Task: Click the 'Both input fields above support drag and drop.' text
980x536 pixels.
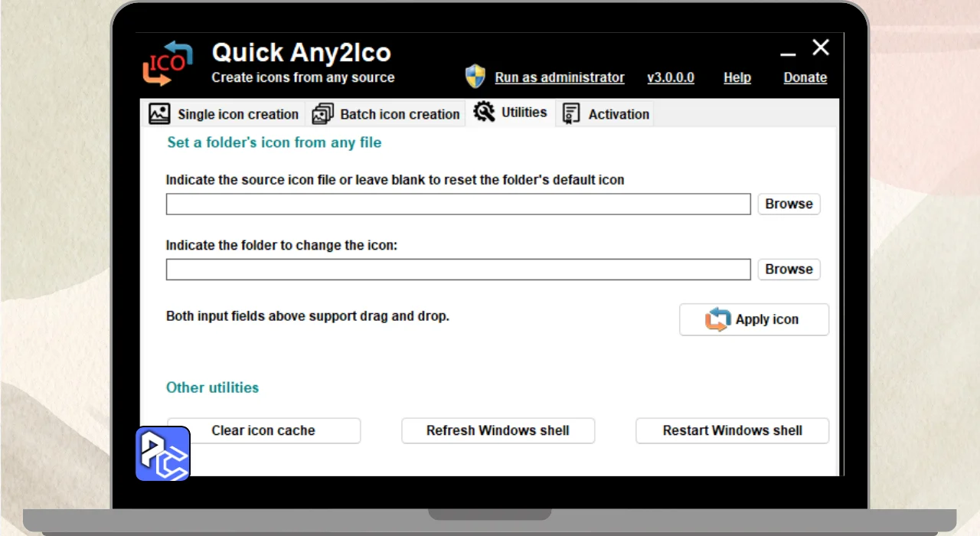Action: [x=308, y=315]
